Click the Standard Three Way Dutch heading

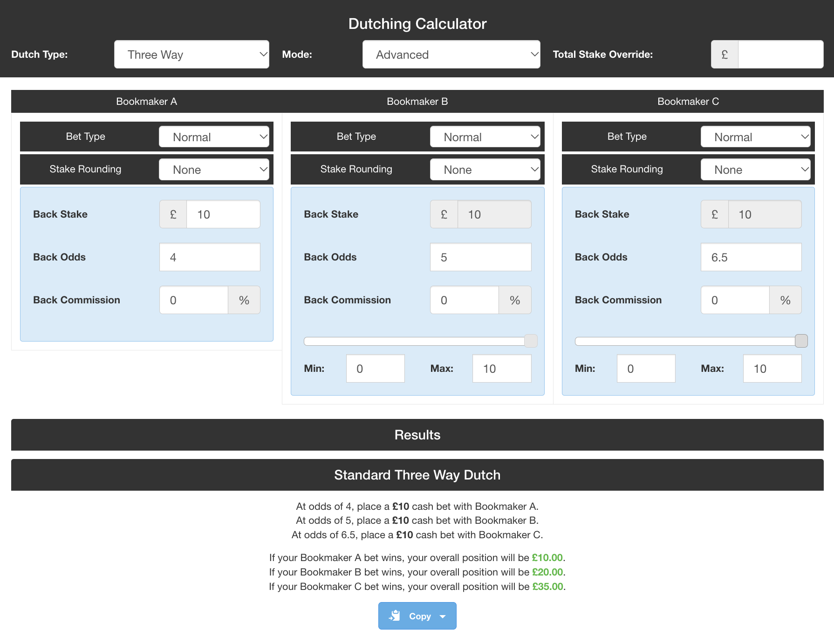(417, 475)
